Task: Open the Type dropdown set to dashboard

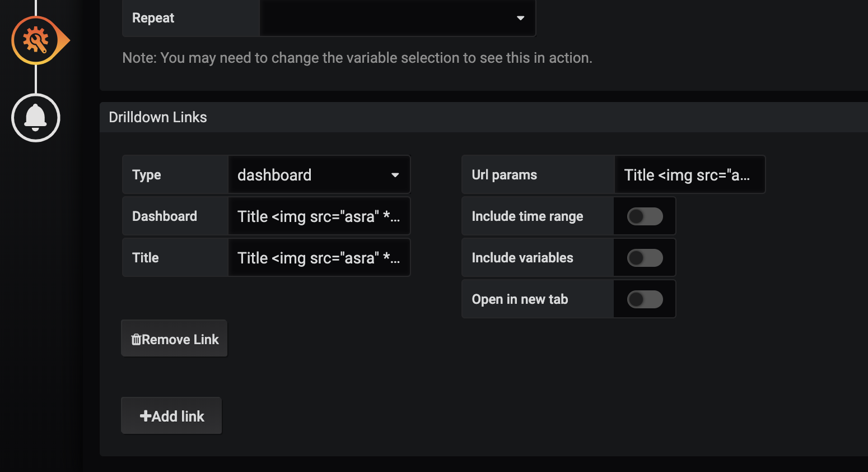Action: [x=319, y=174]
